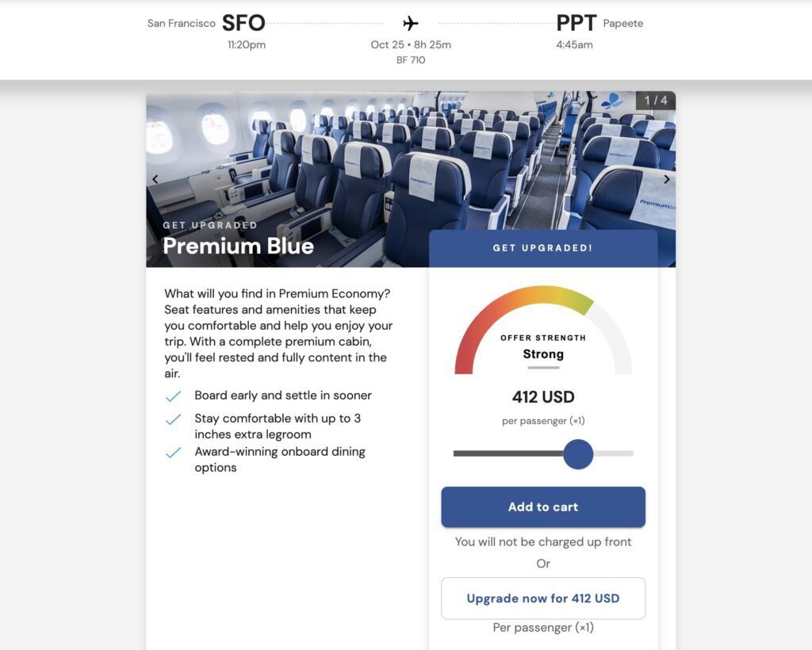This screenshot has height=650, width=812.
Task: Click the checkmark beside "Board early and settle in sooner"
Action: tap(174, 395)
